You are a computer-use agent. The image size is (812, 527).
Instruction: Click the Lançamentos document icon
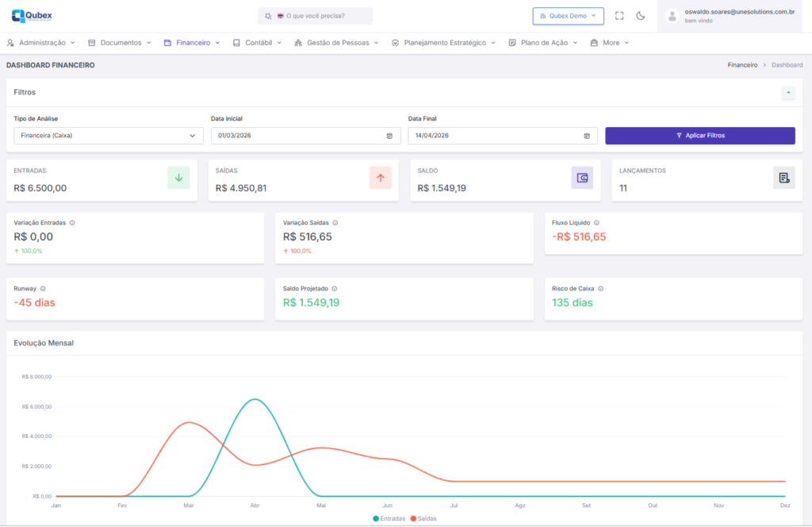pyautogui.click(x=783, y=178)
